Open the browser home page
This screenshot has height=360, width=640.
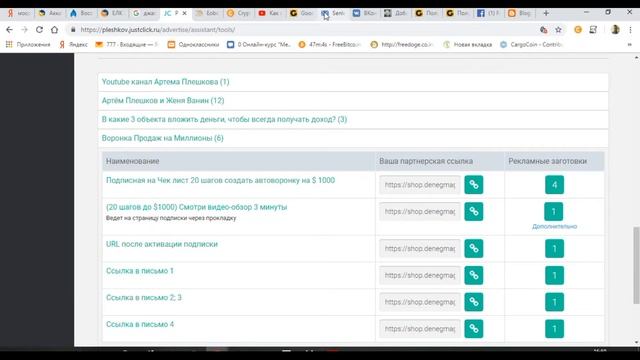coord(54,29)
